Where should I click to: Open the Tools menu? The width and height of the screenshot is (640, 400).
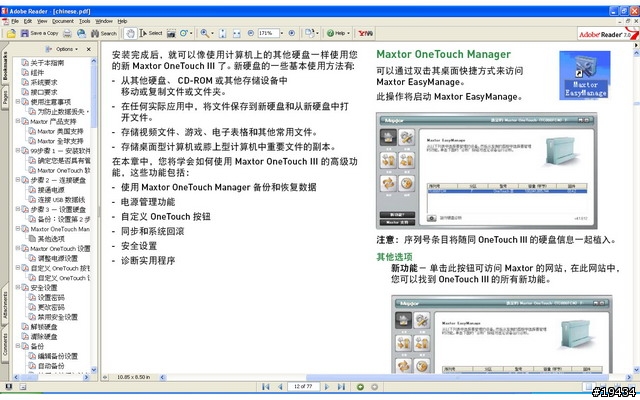[x=85, y=21]
